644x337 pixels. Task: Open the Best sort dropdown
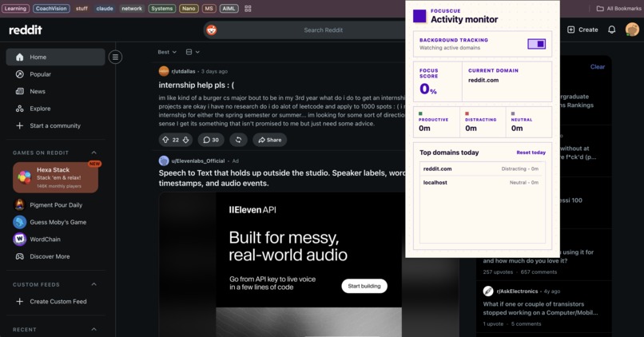click(x=167, y=52)
